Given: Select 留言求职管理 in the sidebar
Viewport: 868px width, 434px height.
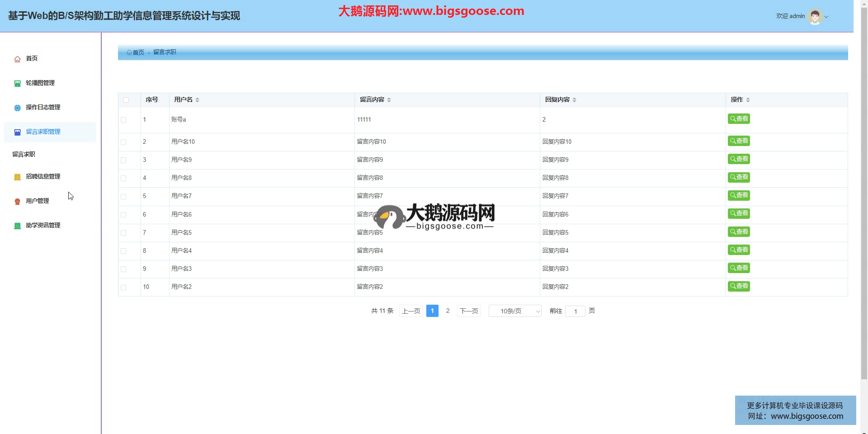Looking at the screenshot, I should click(43, 132).
